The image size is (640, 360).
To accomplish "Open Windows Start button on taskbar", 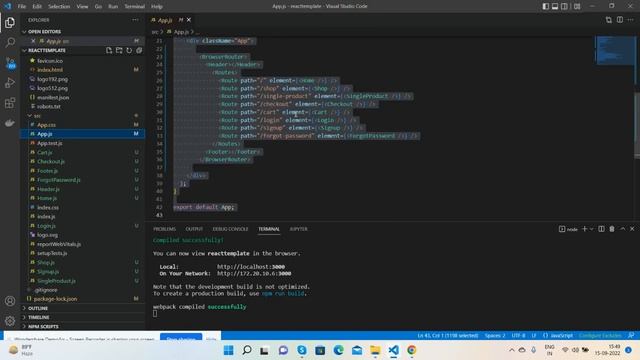I will point(229,350).
